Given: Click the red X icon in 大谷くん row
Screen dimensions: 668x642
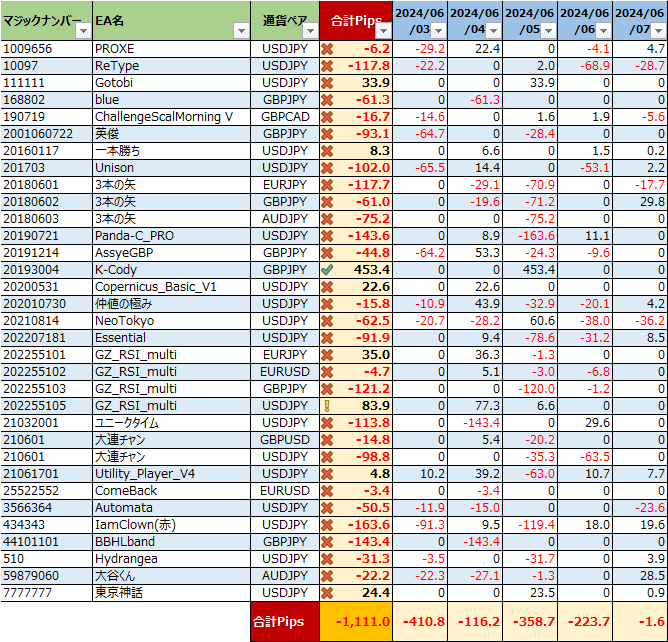Looking at the screenshot, I should click(x=327, y=576).
